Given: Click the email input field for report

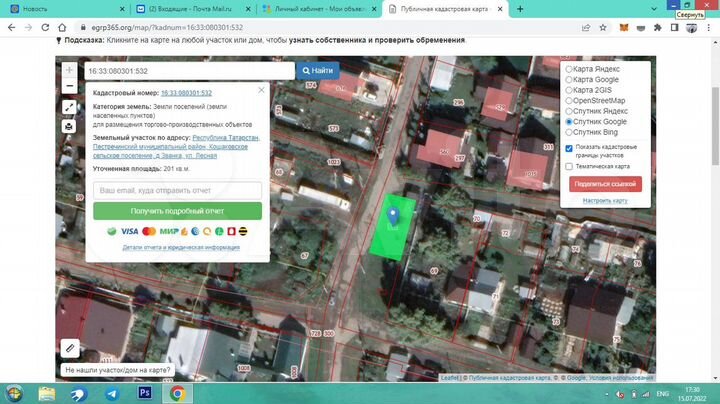Looking at the screenshot, I should click(177, 190).
